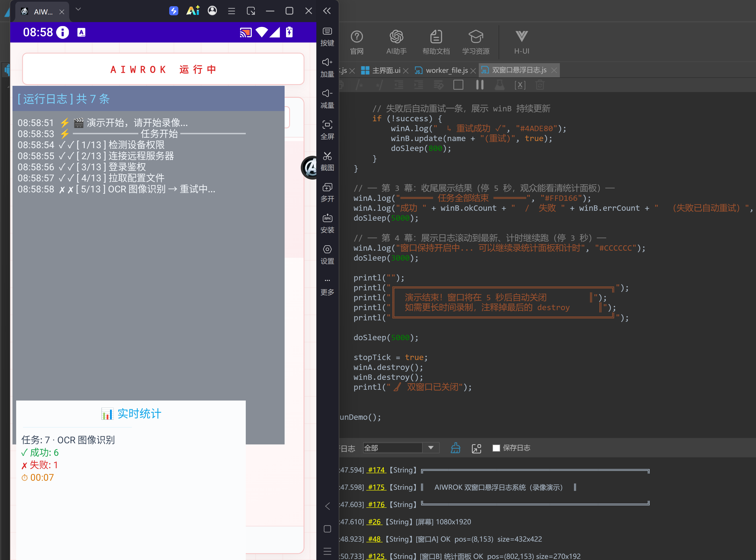Viewport: 756px width, 560px height.
Task: Click the 安装 APK install icon
Action: (x=327, y=224)
